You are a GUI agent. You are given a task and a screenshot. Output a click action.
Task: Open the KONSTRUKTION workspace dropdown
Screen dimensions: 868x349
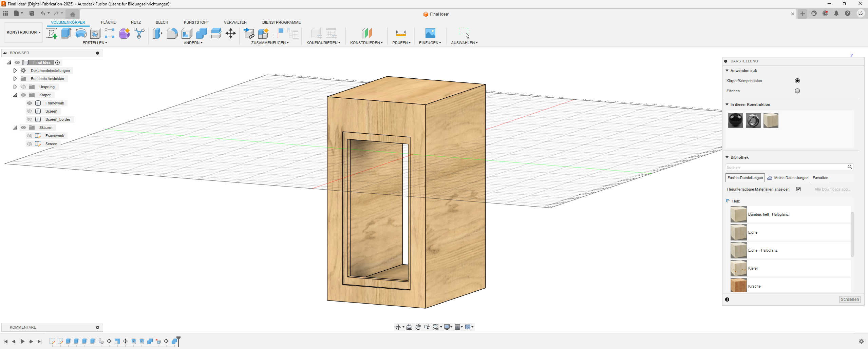pyautogui.click(x=23, y=33)
